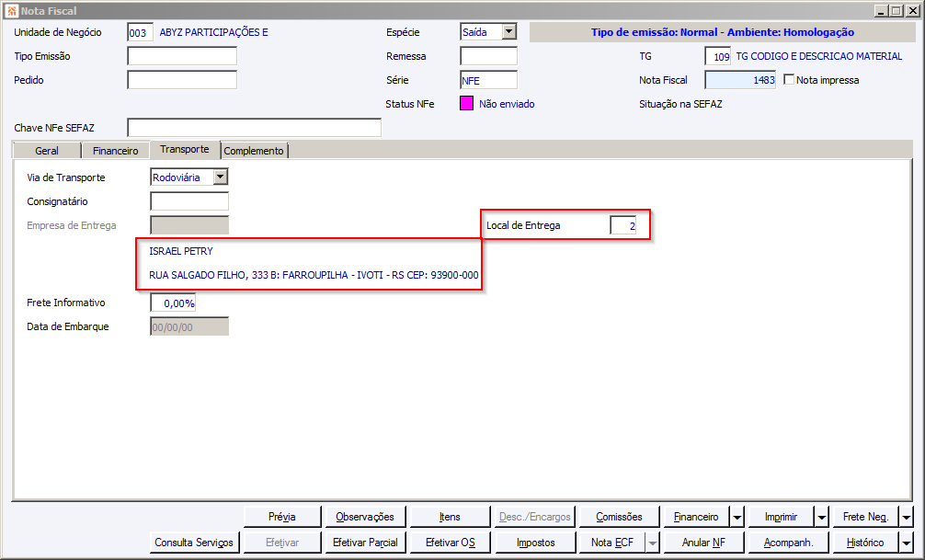Viewport: 925px width, 560px height.
Task: Open the Observações button
Action: tap(365, 517)
